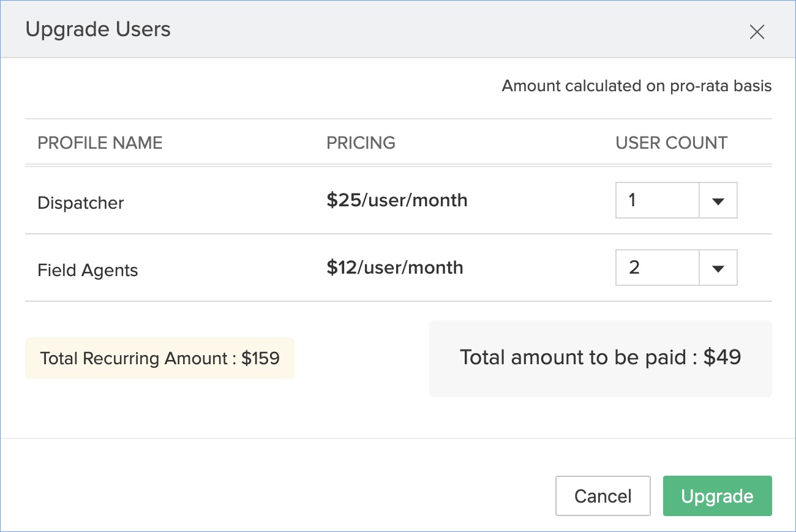Click the pro-rata basis note
This screenshot has width=796, height=532.
click(x=636, y=86)
